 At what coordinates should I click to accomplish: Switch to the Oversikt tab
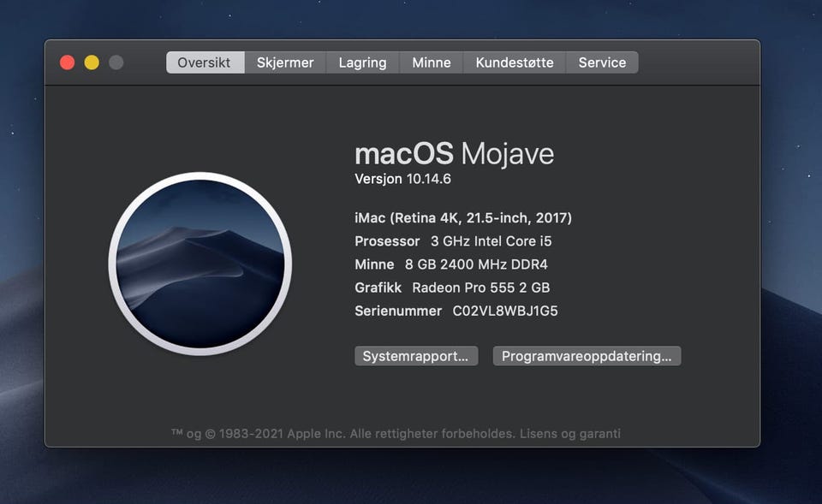point(205,62)
